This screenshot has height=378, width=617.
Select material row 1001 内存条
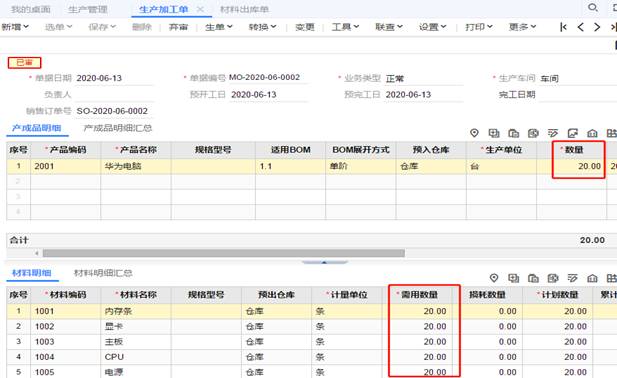(308, 311)
